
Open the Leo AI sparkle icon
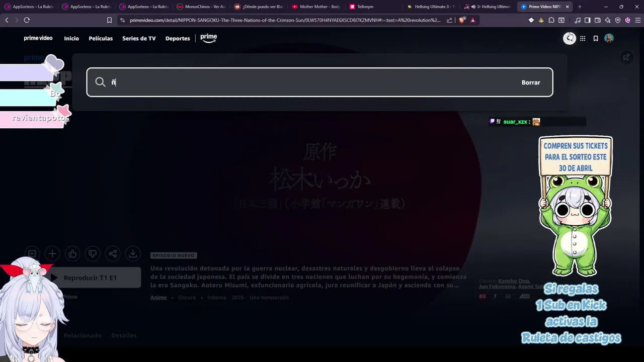point(608,20)
